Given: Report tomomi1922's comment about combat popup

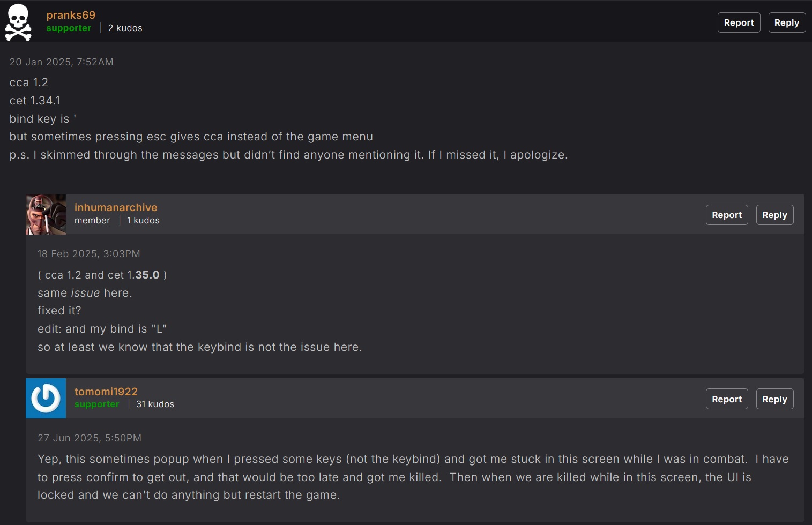Looking at the screenshot, I should click(x=727, y=399).
